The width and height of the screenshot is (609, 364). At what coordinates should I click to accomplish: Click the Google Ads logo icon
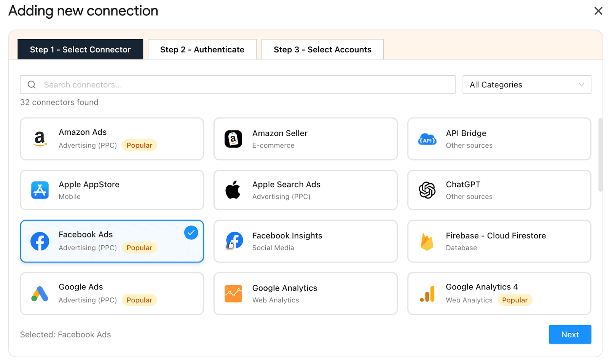[x=40, y=294]
